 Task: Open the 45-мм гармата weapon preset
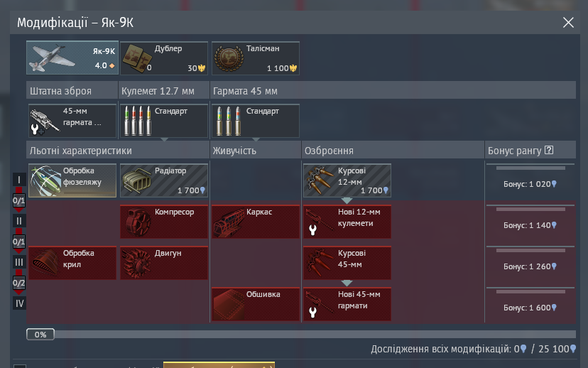tap(72, 121)
